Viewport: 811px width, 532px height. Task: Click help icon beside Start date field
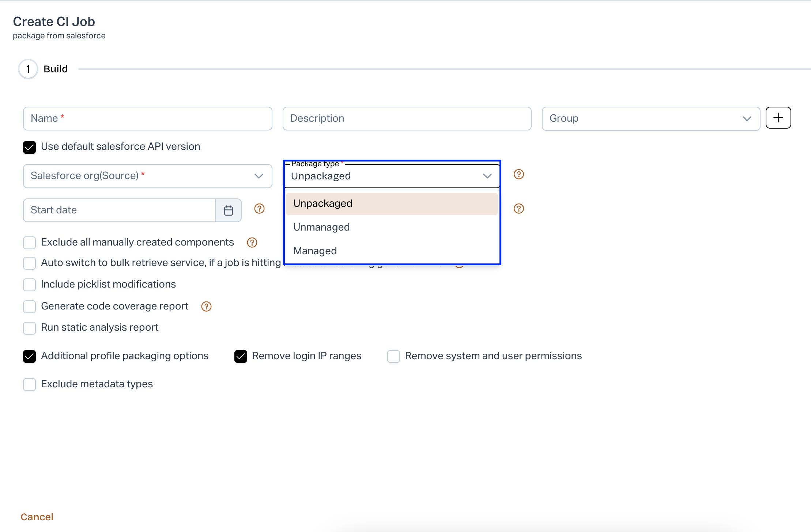point(259,209)
